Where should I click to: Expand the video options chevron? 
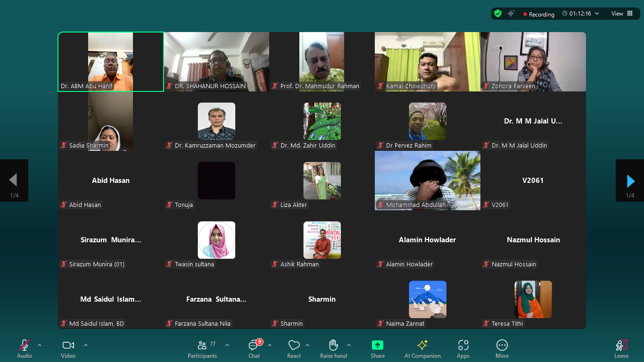[86, 345]
